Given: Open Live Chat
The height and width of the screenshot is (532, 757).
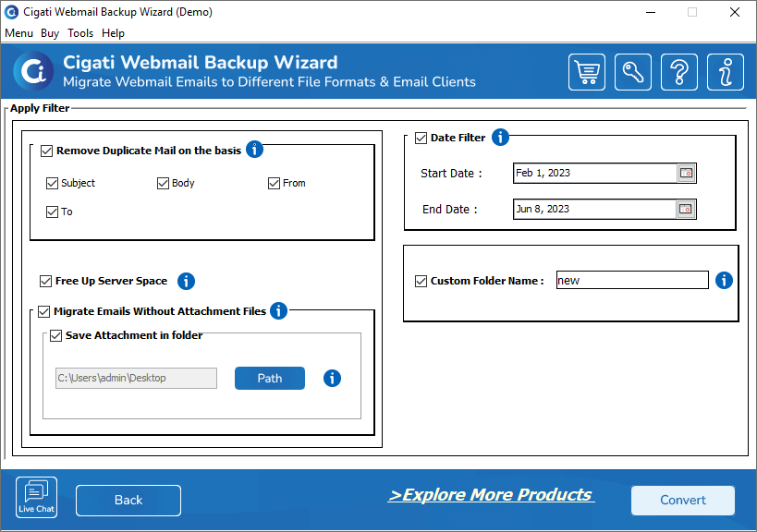Looking at the screenshot, I should click(x=36, y=497).
